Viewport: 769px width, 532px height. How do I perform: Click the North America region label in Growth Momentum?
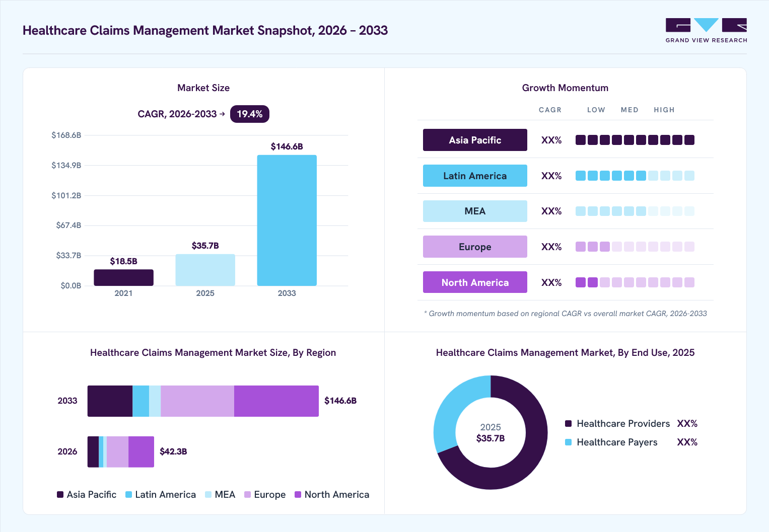(x=475, y=282)
